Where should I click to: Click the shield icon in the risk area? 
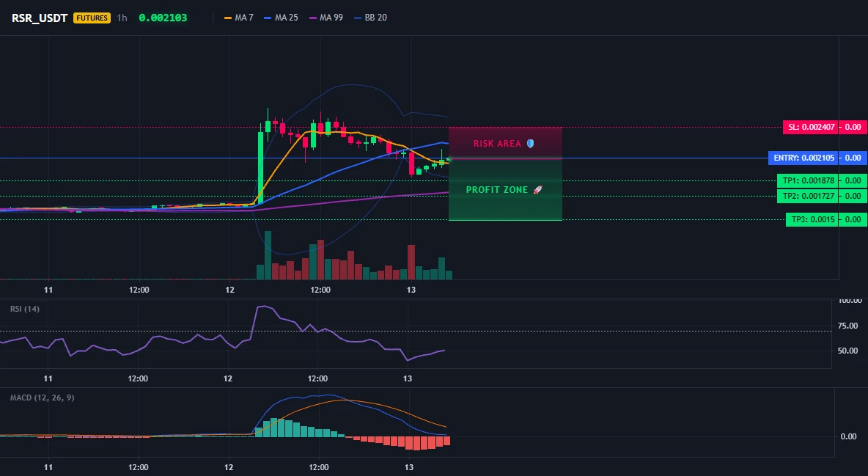pos(530,144)
